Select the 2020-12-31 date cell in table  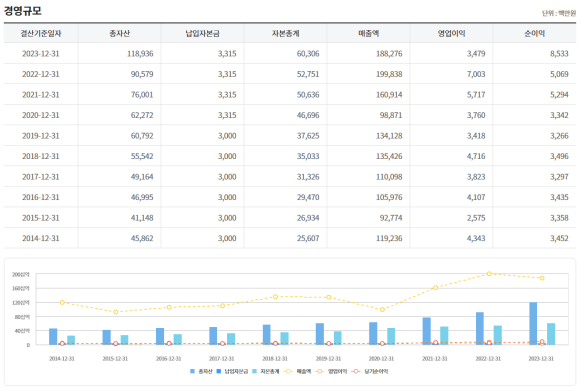pos(41,115)
